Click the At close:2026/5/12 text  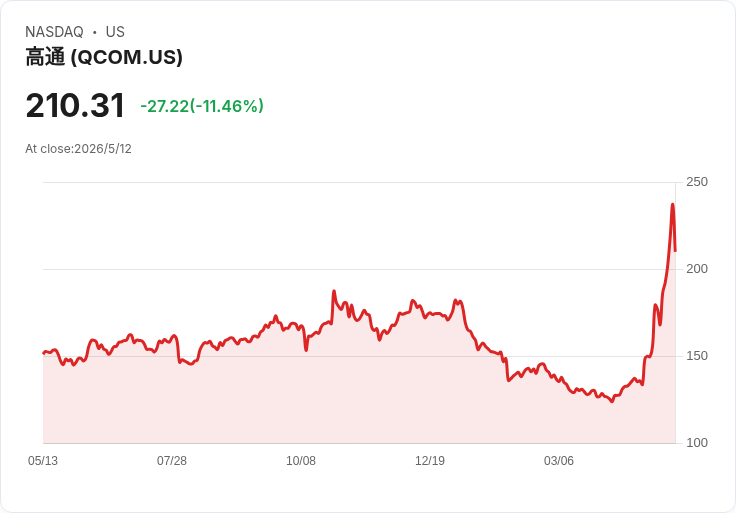(78, 149)
